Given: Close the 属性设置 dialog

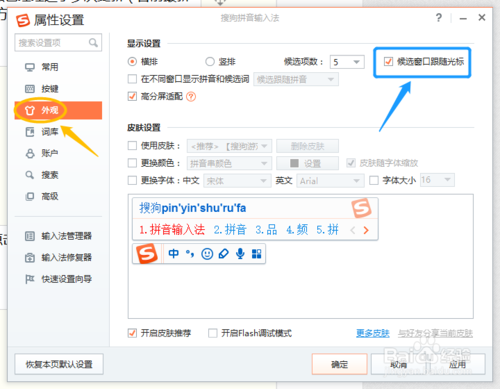Looking at the screenshot, I should tap(482, 18).
